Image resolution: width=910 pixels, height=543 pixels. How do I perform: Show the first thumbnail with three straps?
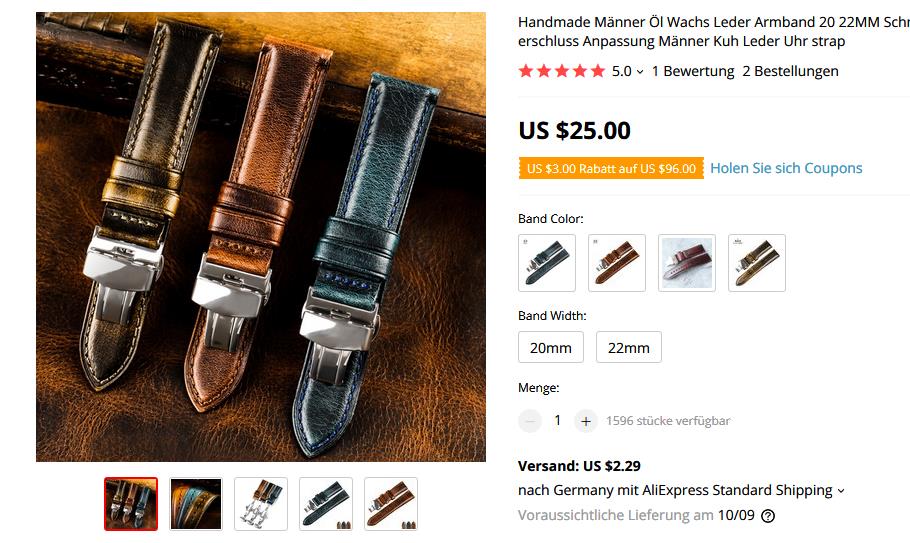[x=131, y=504]
